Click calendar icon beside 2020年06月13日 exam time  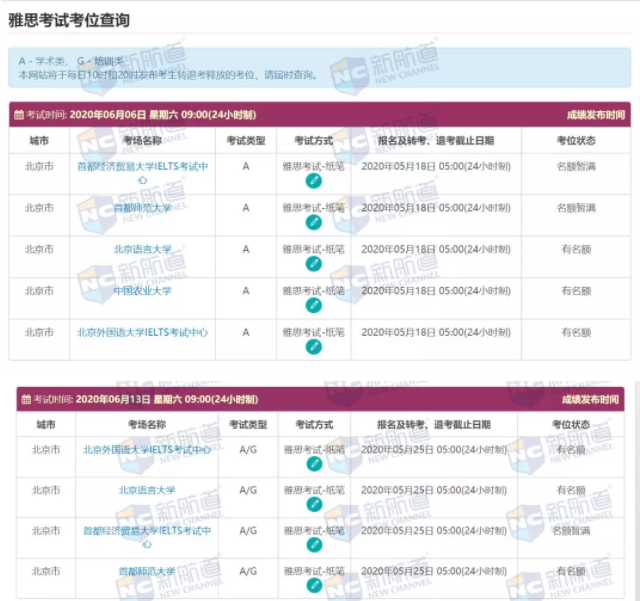coord(26,399)
